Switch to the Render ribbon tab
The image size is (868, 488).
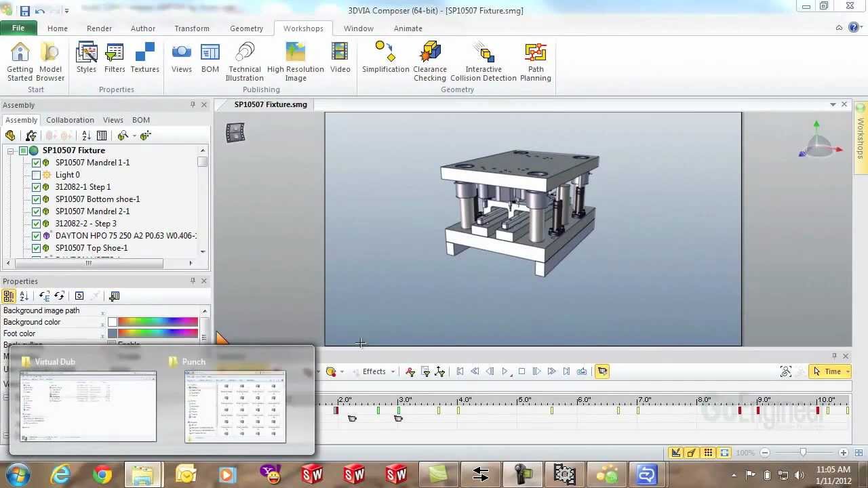tap(99, 28)
